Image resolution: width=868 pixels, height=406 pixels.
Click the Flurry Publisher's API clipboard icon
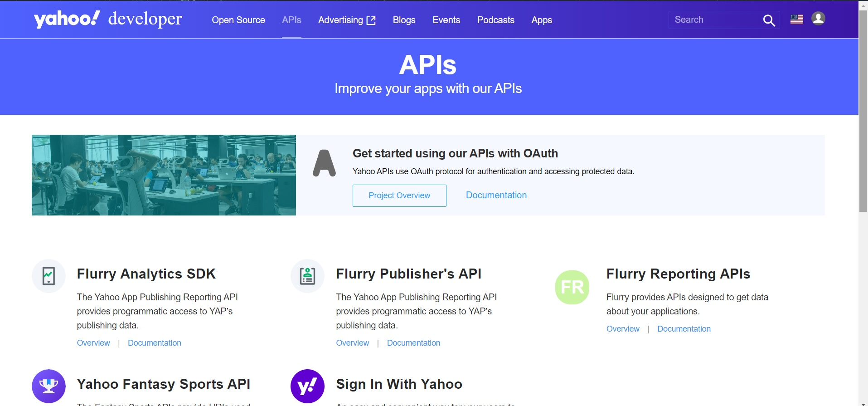[307, 276]
